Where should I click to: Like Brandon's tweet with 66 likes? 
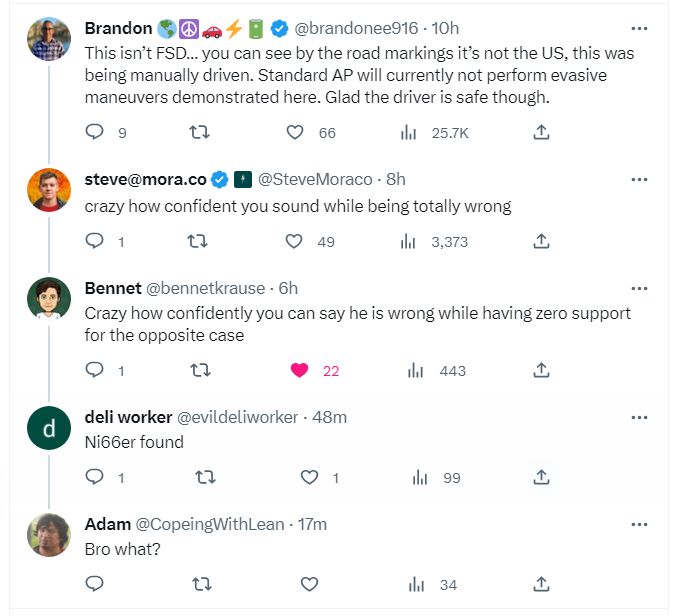click(295, 132)
